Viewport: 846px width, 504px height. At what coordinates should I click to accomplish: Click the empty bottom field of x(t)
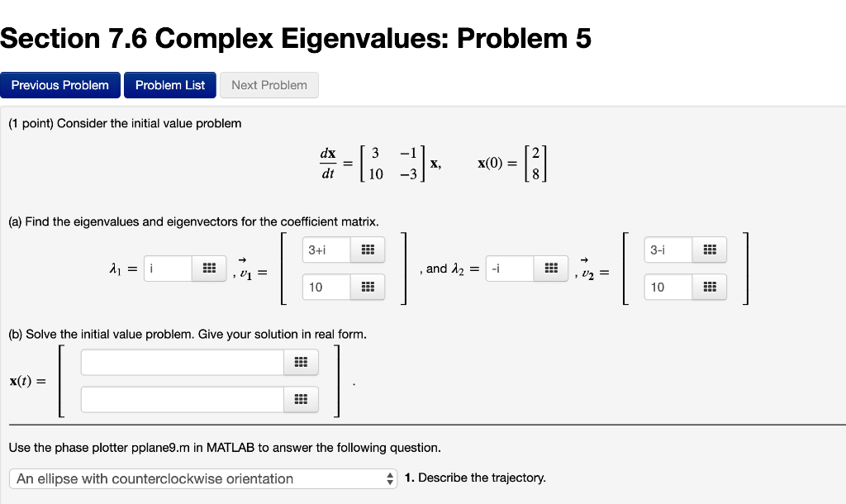pyautogui.click(x=182, y=399)
